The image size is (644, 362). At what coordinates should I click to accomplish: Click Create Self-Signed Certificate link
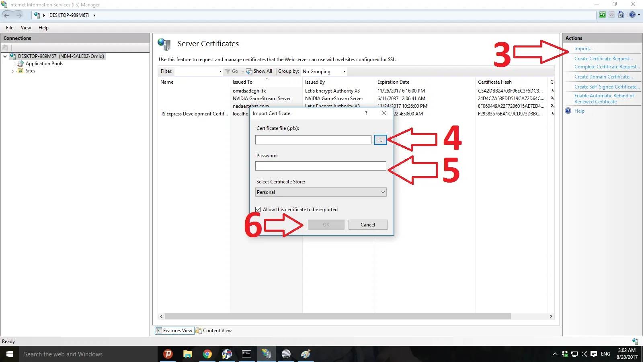point(607,87)
